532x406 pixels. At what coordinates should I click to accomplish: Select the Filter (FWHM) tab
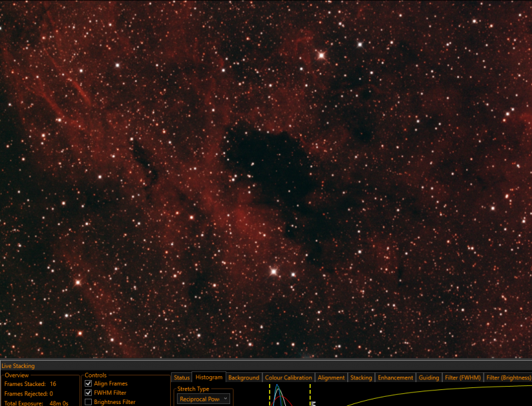click(463, 377)
